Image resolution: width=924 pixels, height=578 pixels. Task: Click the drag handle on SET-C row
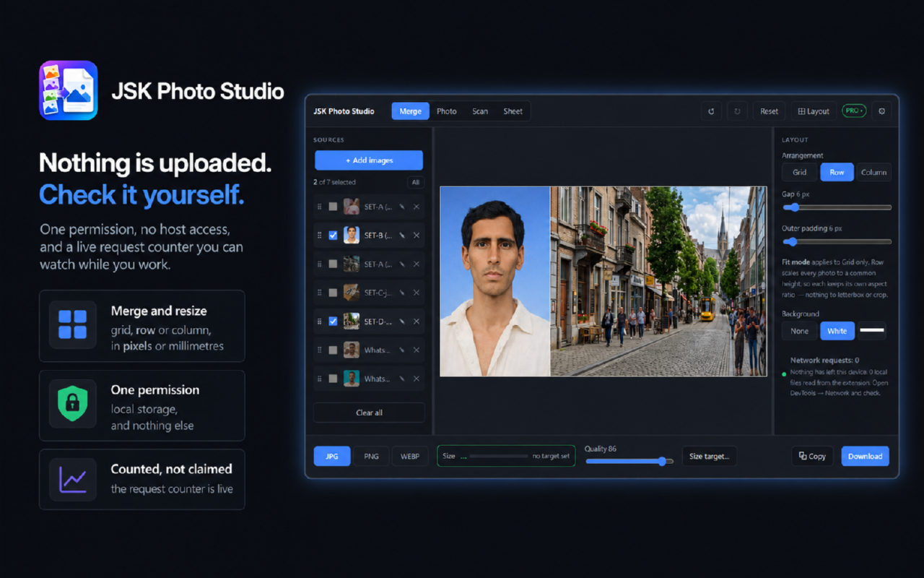pyautogui.click(x=320, y=293)
